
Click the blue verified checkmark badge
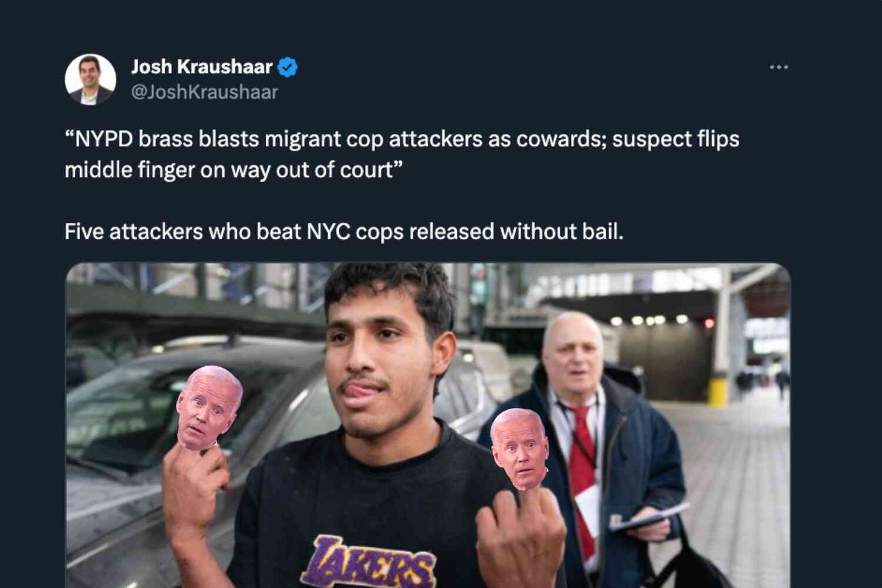(x=288, y=67)
